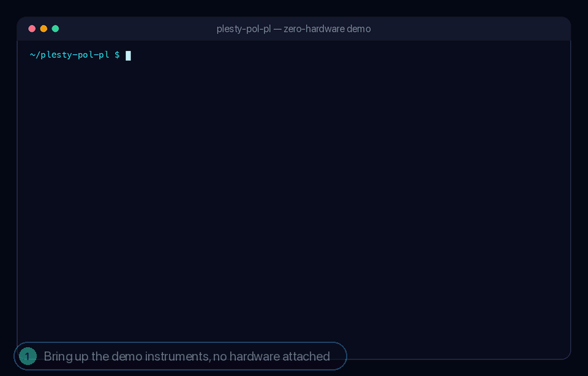Screen dimensions: 588x376
Task: Click the yellow minimize dot
Action: (43, 29)
